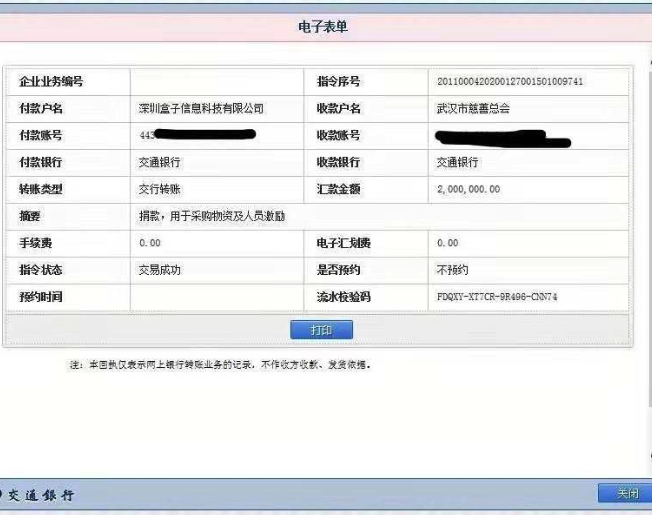Click the 关闭 close button
The width and height of the screenshot is (652, 515).
[x=627, y=493]
